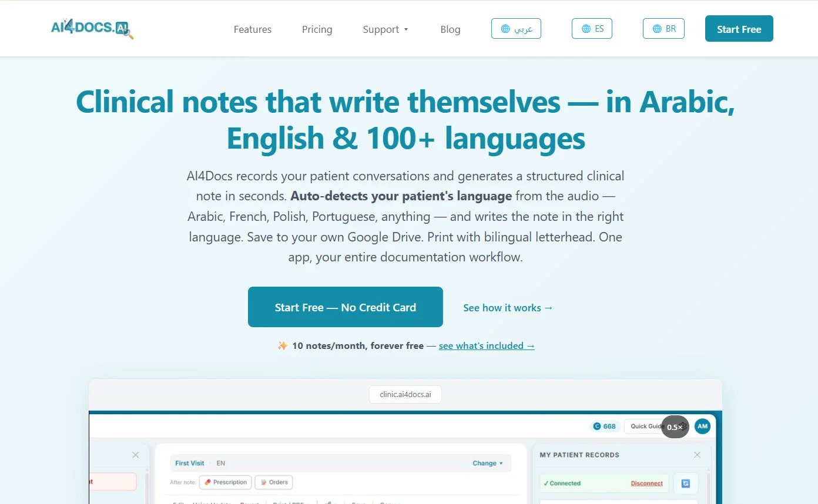
Task: Open the Change dropdown
Action: 488,463
